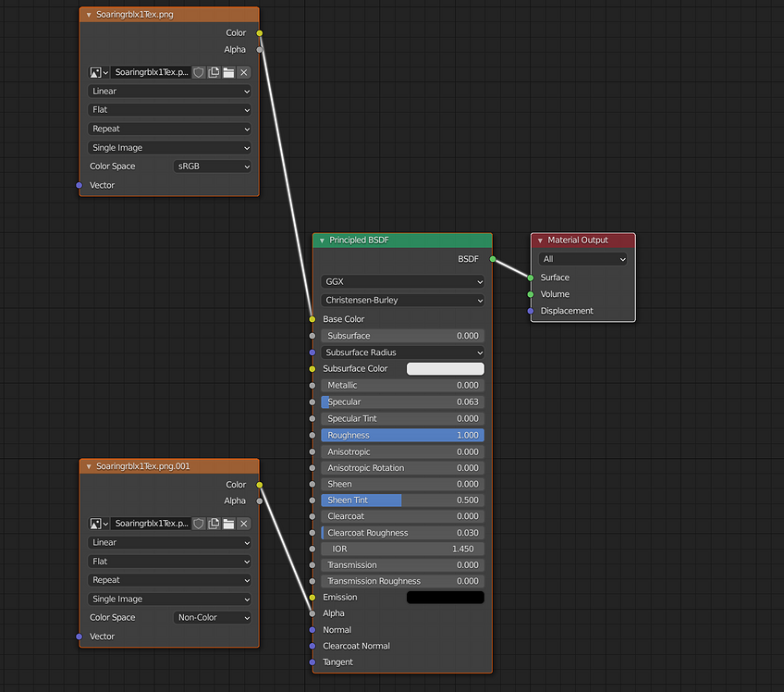Image resolution: width=784 pixels, height=692 pixels.
Task: Open Repeat extension dropdown in top image node
Action: tap(169, 130)
